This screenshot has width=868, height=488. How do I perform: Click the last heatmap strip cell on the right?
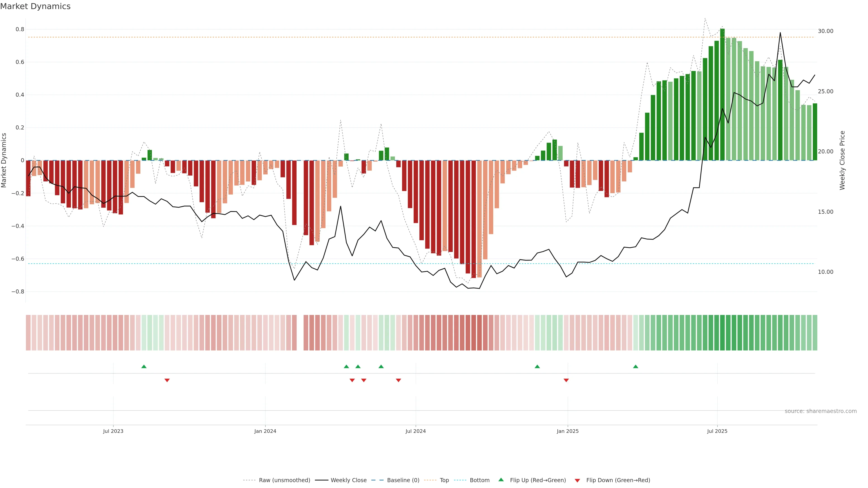pos(815,332)
